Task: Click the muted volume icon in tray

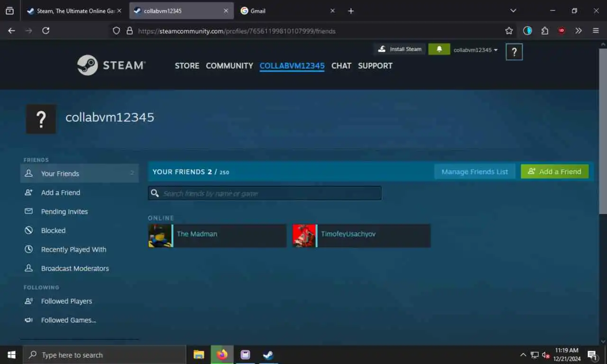Action: (x=546, y=355)
